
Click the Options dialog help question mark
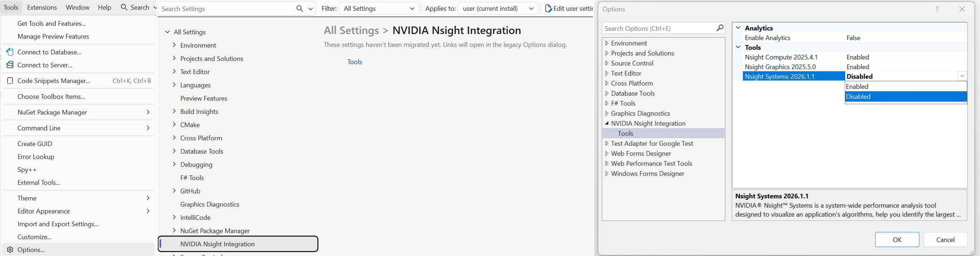click(x=937, y=9)
